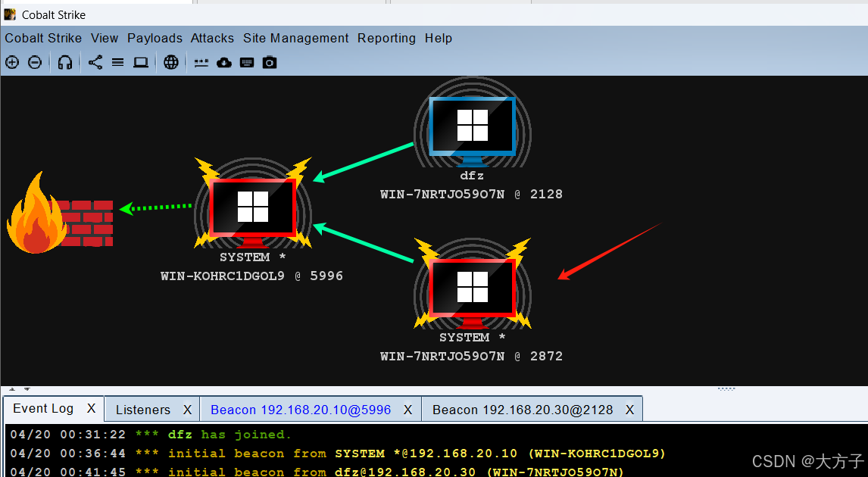Open screenshots camera icon
The width and height of the screenshot is (868, 477).
[x=270, y=63]
